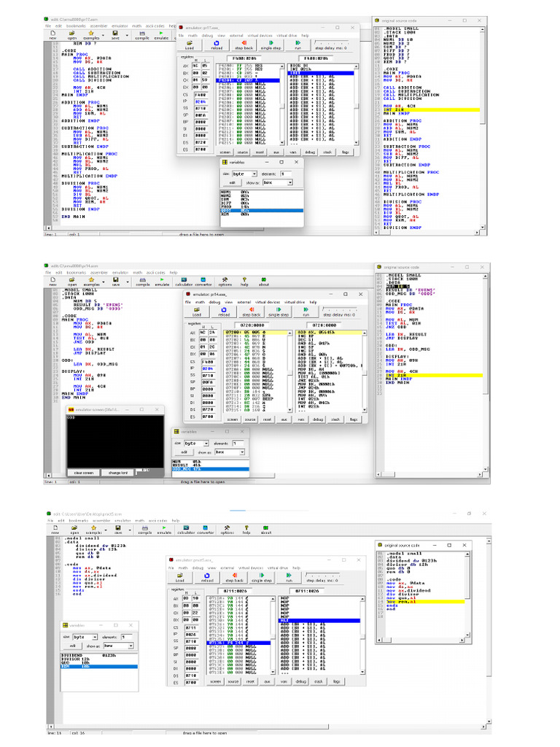Click change font button in emulator screen

118,473
